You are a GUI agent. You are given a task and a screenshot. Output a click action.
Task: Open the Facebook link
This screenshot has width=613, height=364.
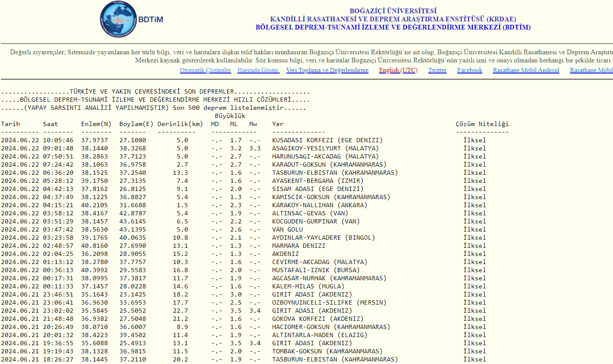(470, 70)
